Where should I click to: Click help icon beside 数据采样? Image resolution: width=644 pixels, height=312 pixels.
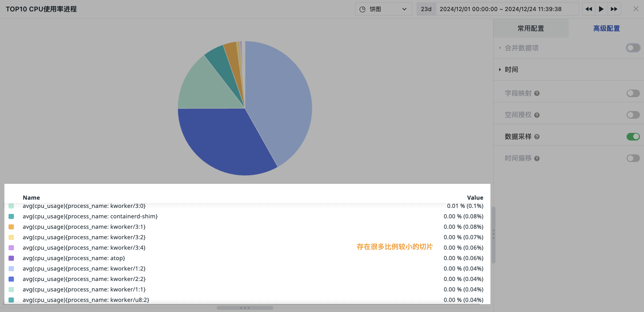pyautogui.click(x=537, y=137)
